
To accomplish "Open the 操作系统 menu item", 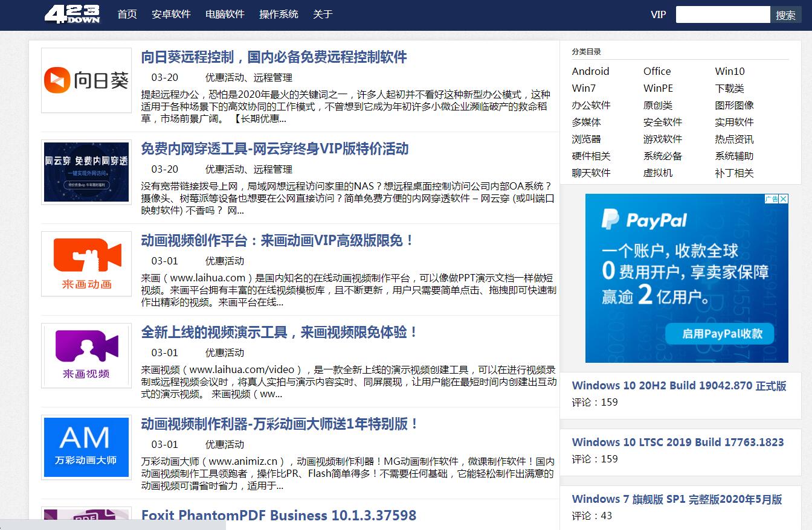I will 279,14.
